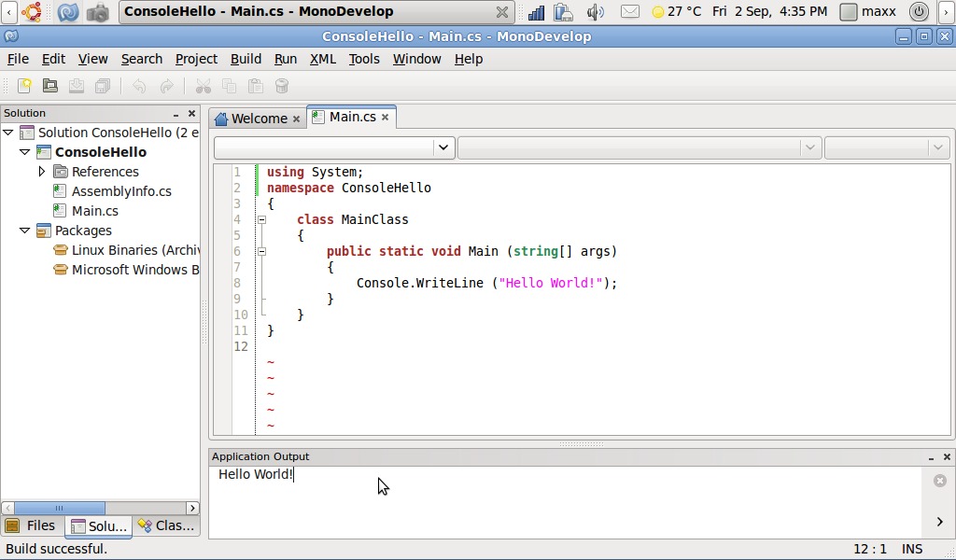Close the Solution pad
Viewport: 956px width, 560px height.
coord(191,113)
